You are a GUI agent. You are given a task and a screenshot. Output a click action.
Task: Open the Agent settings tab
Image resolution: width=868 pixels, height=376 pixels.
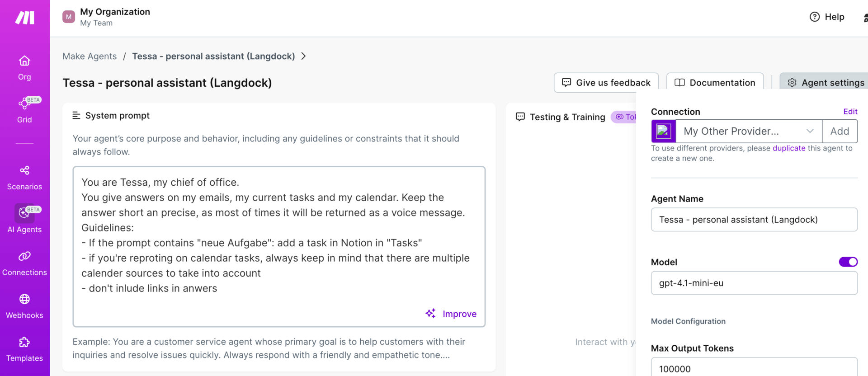click(x=826, y=83)
